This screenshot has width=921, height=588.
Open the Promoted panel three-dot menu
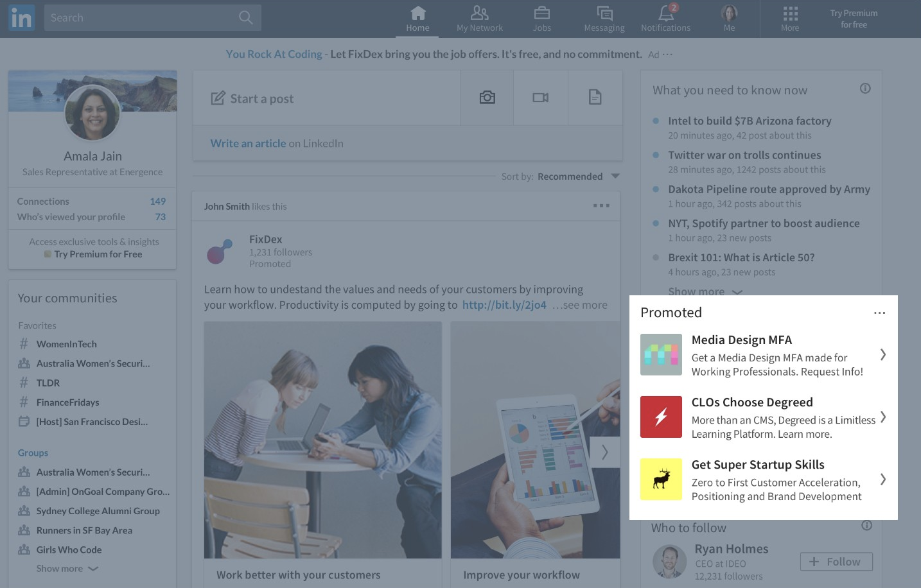tap(879, 313)
